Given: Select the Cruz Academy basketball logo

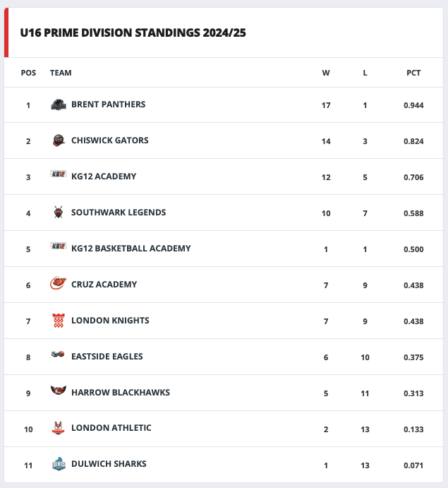Looking at the screenshot, I should coord(59,283).
